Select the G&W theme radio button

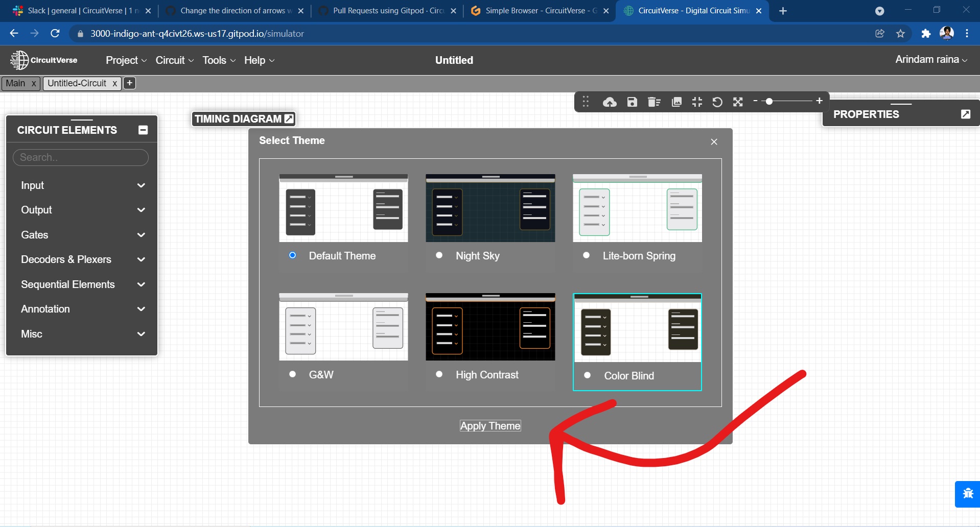point(292,374)
